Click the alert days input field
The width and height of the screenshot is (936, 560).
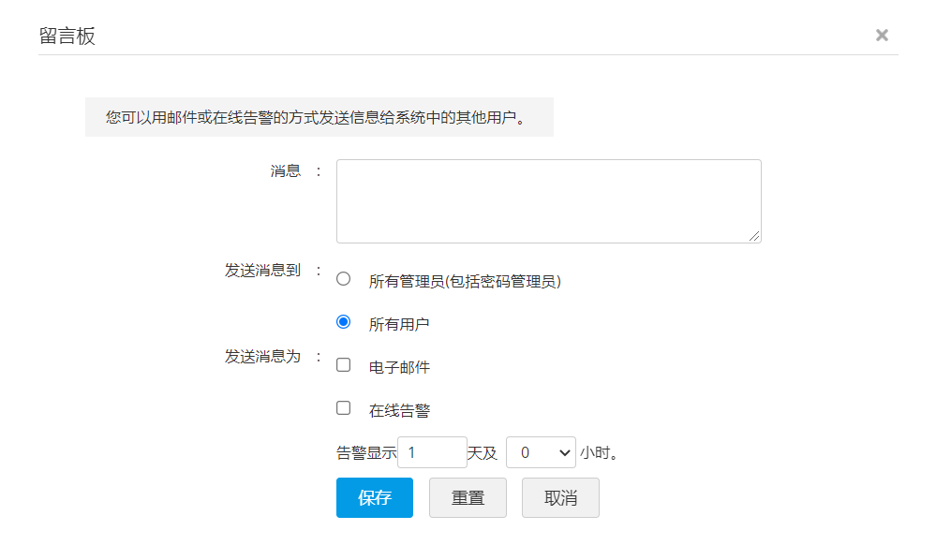(432, 452)
